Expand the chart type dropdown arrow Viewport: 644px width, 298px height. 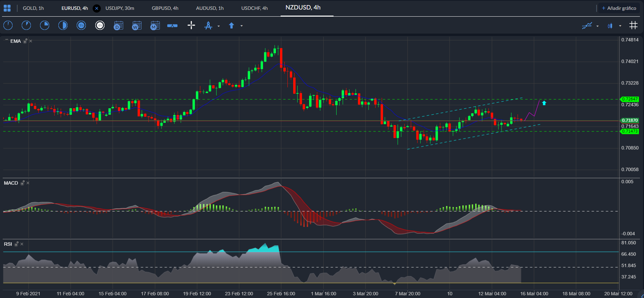620,26
